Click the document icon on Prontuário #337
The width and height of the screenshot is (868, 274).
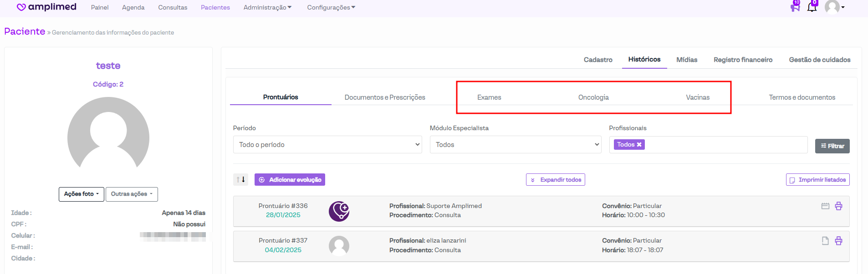825,241
